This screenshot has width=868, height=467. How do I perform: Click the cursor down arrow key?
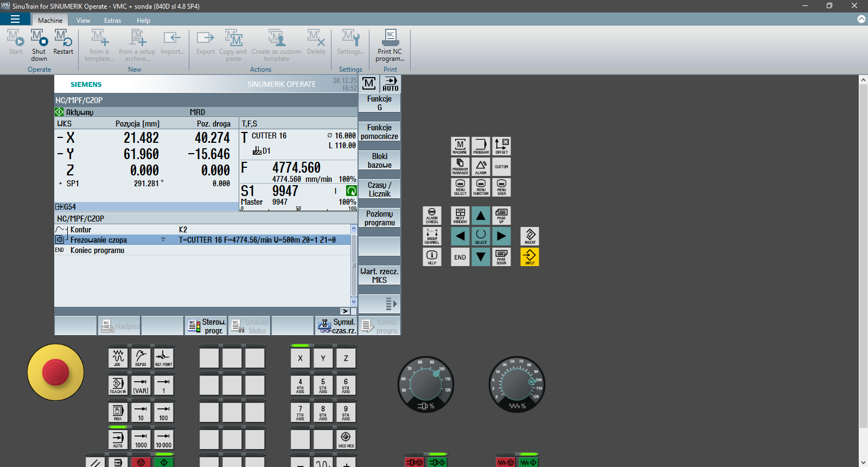coord(481,257)
